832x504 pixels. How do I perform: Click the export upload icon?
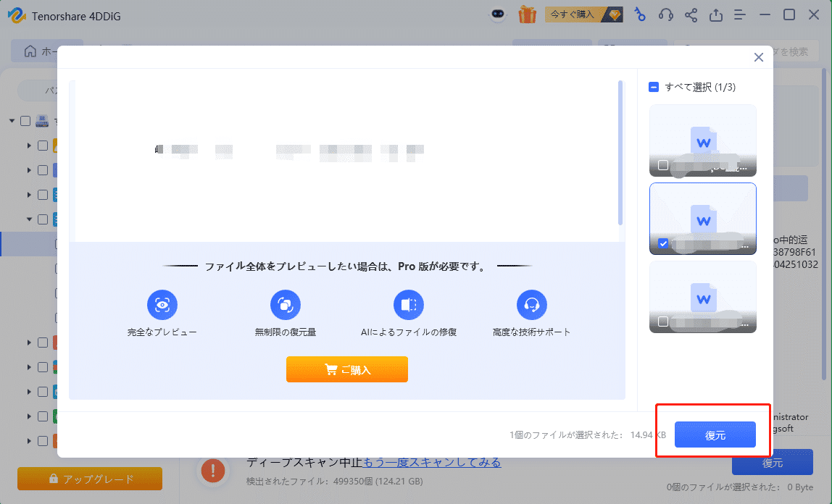[716, 14]
